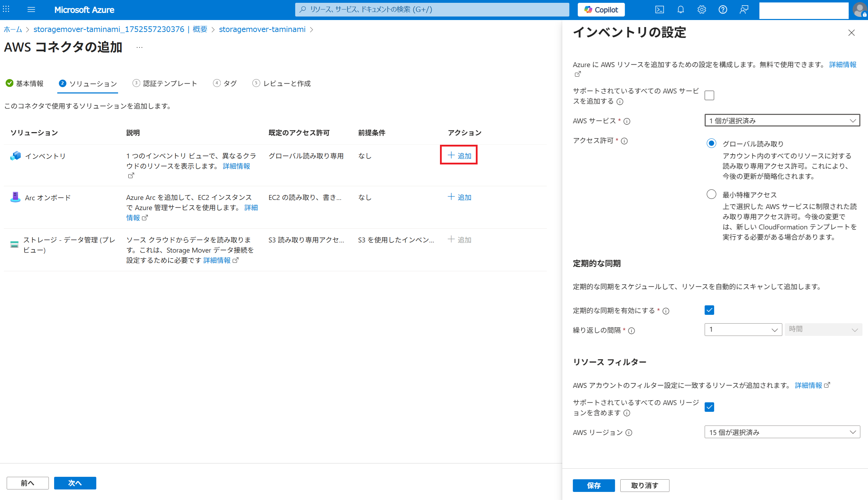
Task: Open 詳細情報 link in インベントリ description
Action: (x=237, y=166)
